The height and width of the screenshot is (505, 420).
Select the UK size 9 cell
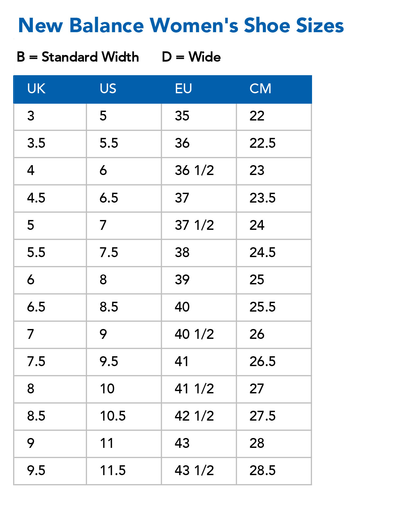[x=50, y=444]
